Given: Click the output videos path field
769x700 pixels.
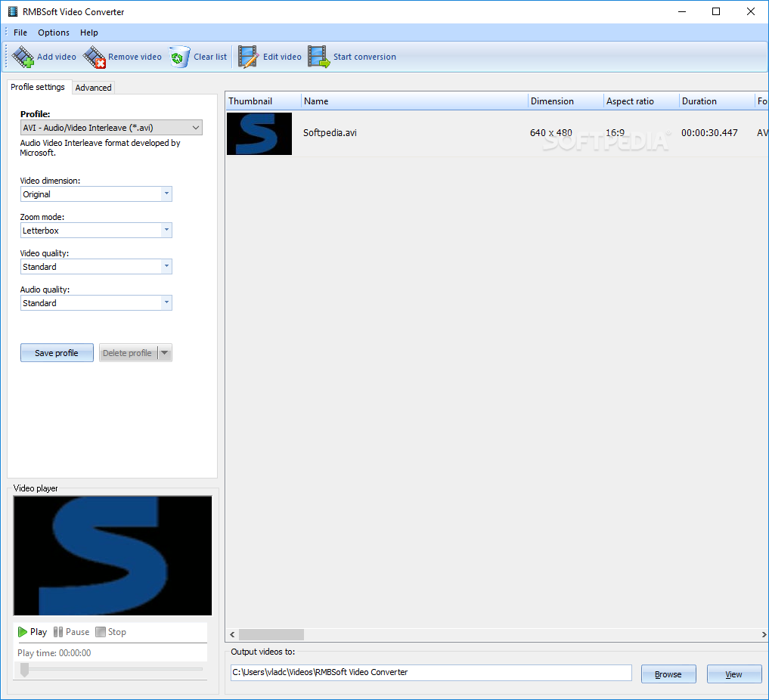Looking at the screenshot, I should [431, 673].
